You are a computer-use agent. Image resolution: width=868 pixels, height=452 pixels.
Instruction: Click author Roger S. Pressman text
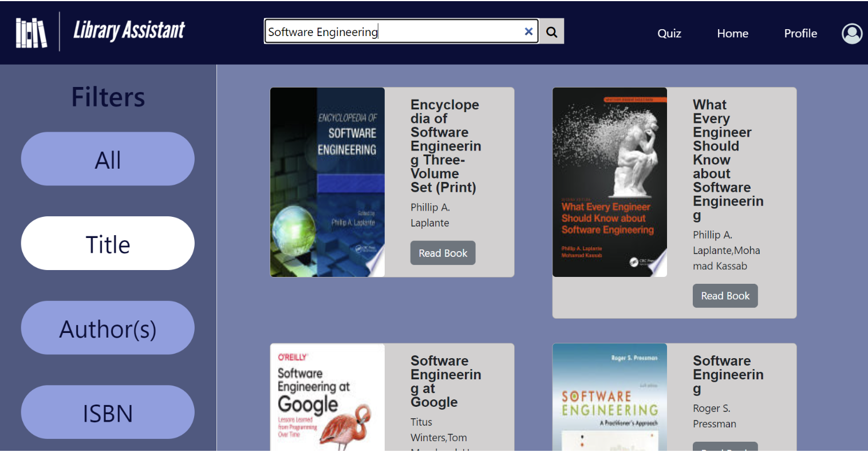tap(715, 416)
